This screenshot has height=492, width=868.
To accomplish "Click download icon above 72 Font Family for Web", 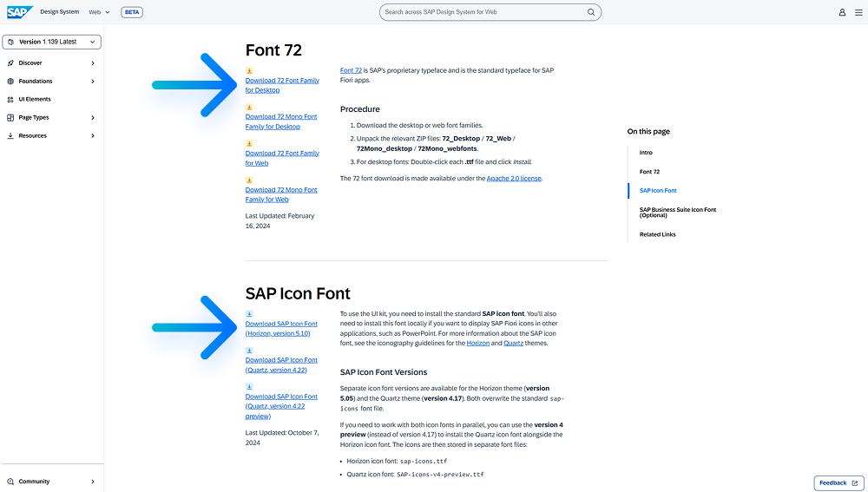I will [x=249, y=143].
